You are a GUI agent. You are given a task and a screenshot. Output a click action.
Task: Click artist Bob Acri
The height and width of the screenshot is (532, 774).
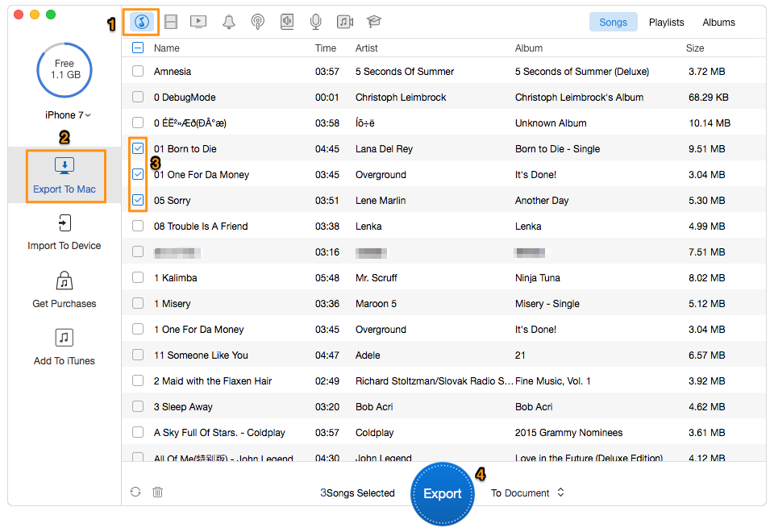tap(374, 406)
